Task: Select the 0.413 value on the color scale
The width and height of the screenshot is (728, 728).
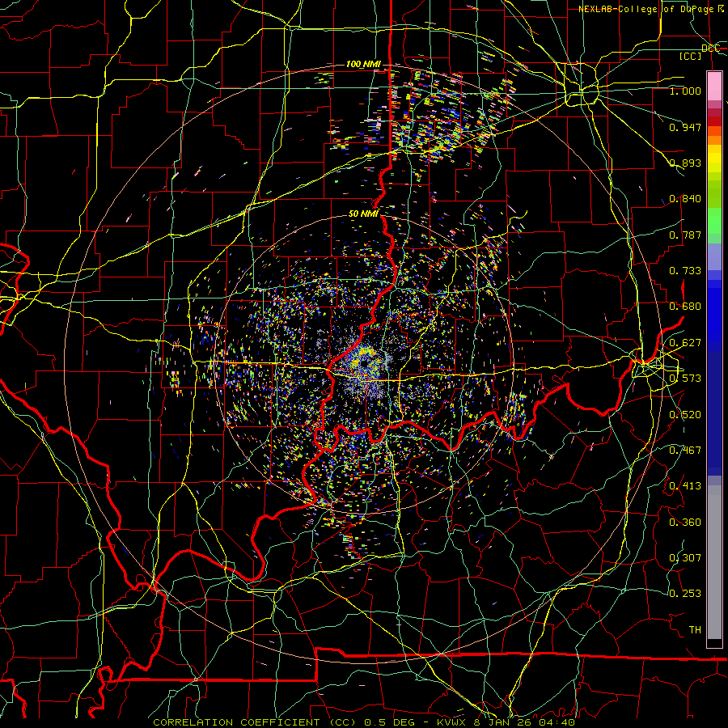Action: [685, 486]
